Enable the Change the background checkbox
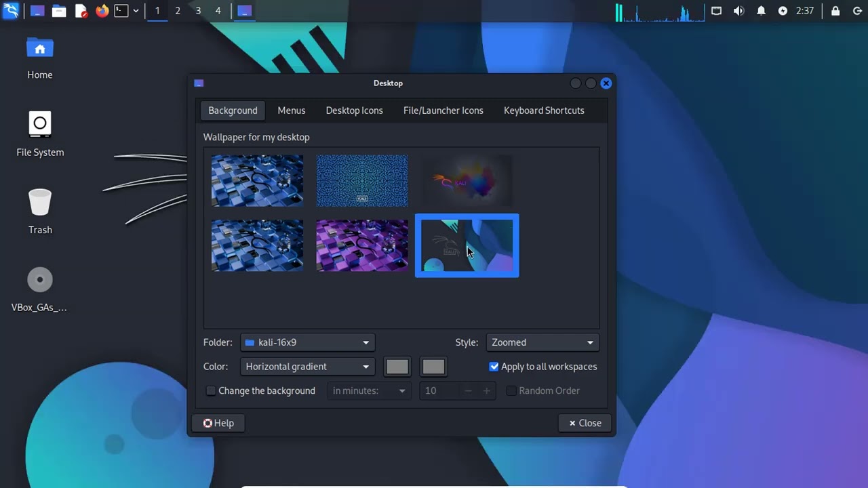 tap(211, 391)
